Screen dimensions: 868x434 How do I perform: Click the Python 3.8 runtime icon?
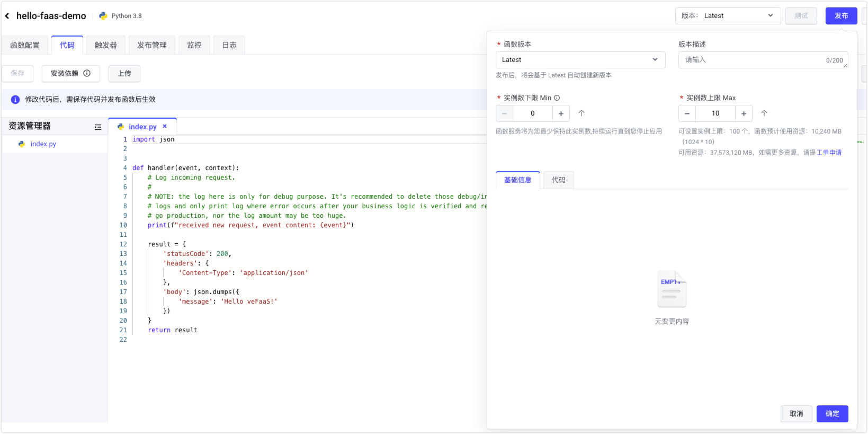(103, 16)
